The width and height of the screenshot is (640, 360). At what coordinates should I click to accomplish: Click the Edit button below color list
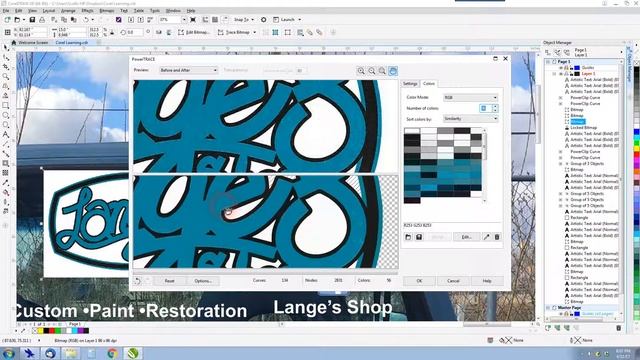[467, 237]
